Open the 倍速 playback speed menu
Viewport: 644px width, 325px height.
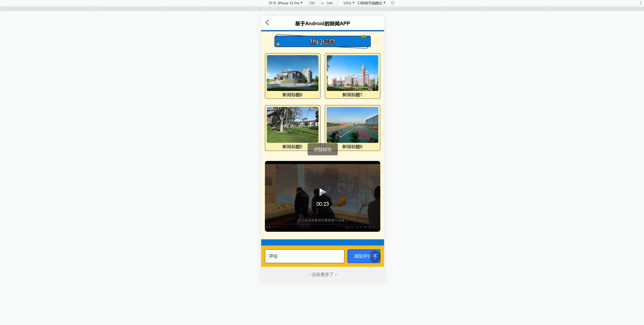tap(348, 227)
